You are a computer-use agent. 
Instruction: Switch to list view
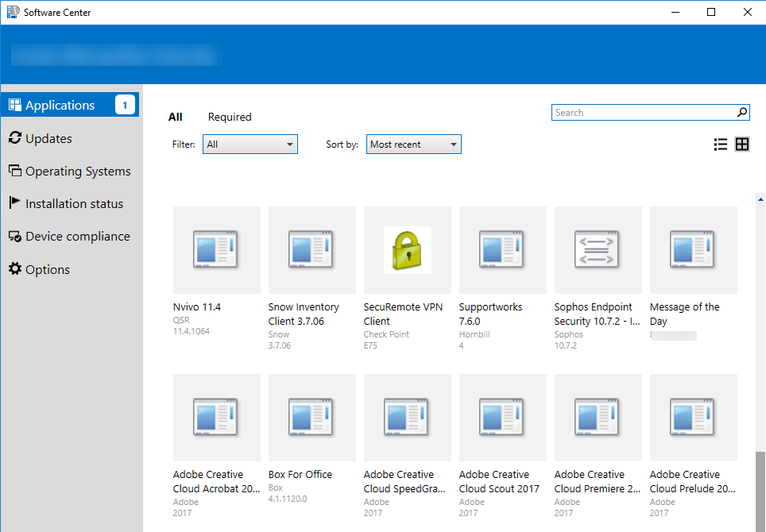pyautogui.click(x=721, y=144)
